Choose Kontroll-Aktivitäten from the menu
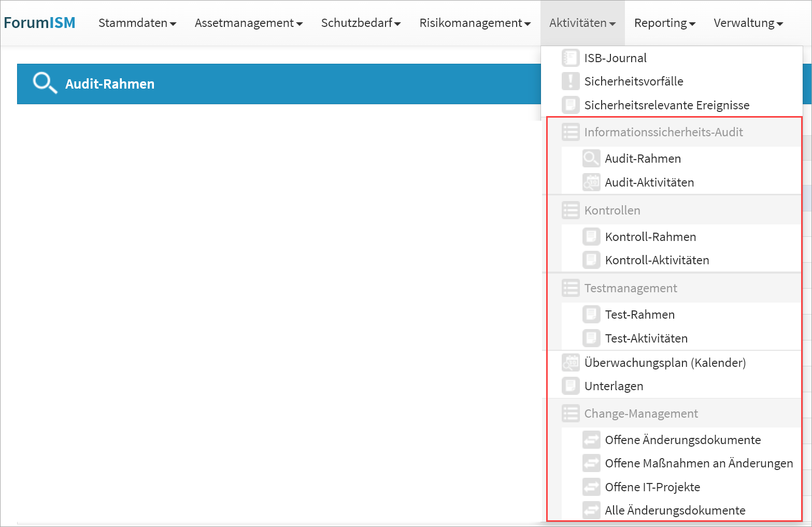Screen dimensions: 812x527 pos(657,260)
